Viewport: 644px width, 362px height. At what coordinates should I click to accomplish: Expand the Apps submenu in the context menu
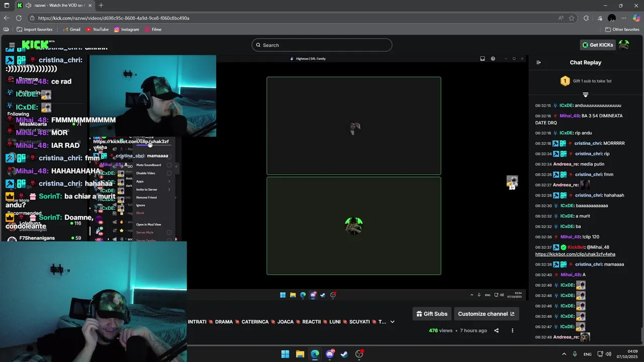(x=153, y=181)
